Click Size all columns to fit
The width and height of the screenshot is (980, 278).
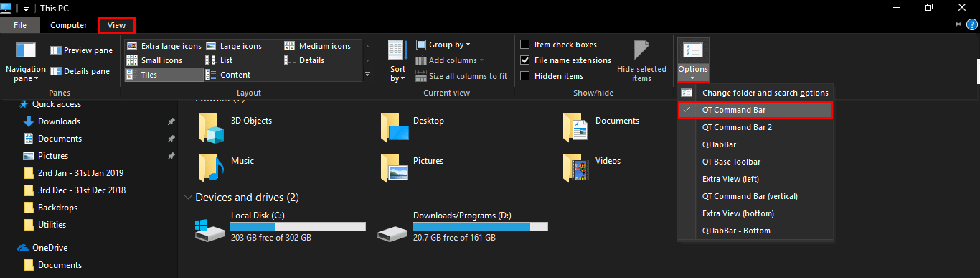(461, 76)
